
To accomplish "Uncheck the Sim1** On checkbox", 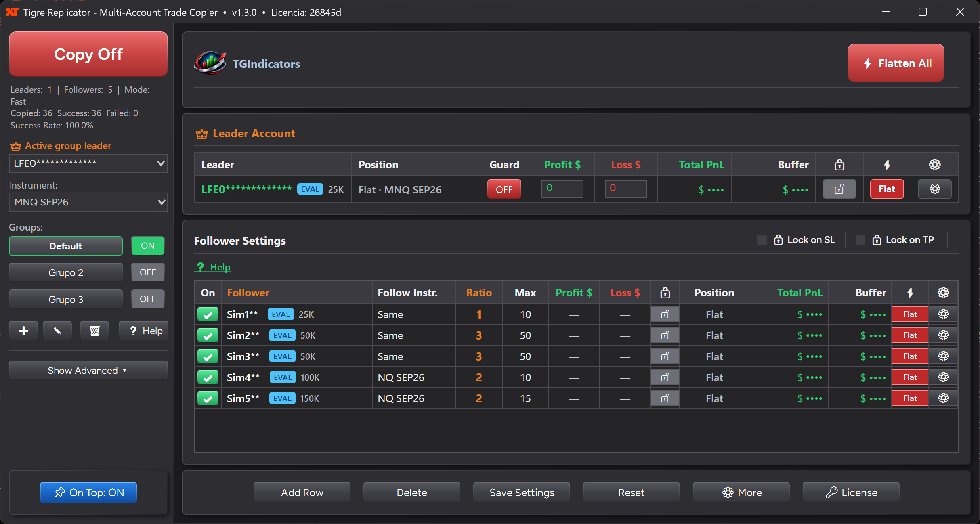I will [x=208, y=314].
